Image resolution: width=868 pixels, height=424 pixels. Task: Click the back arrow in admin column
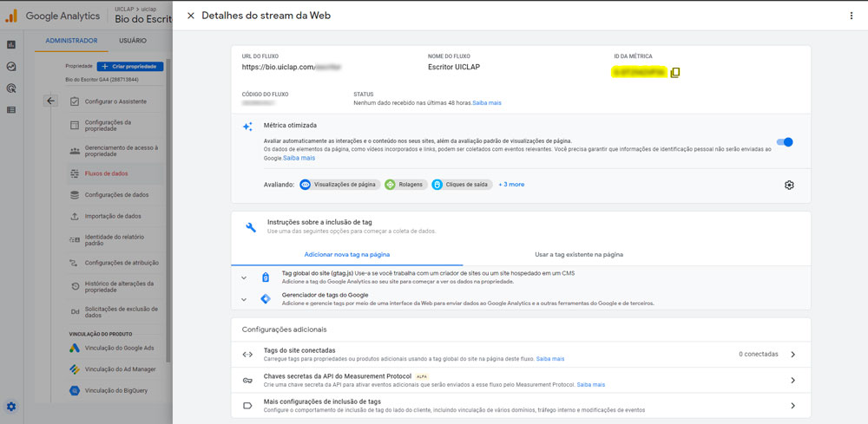pos(50,101)
